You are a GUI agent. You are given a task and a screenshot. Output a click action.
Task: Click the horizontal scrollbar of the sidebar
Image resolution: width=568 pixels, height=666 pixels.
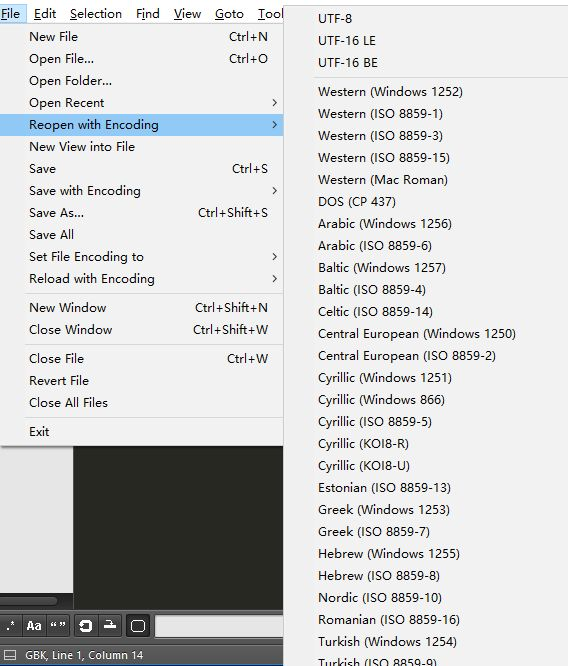click(x=28, y=601)
